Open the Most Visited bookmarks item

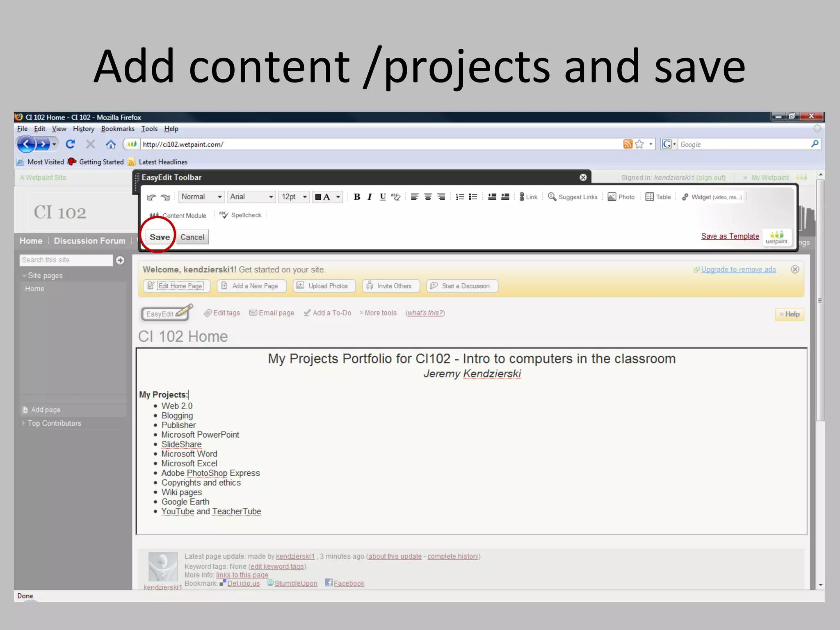40,162
